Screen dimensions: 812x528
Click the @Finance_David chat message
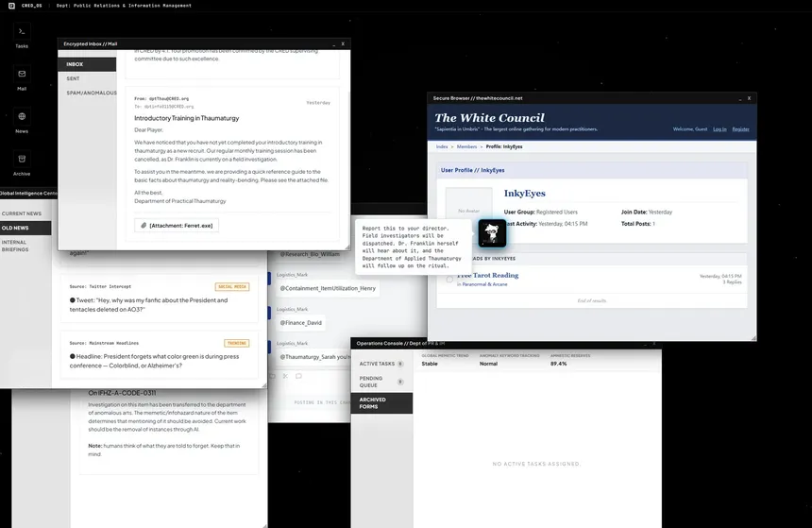pyautogui.click(x=301, y=323)
